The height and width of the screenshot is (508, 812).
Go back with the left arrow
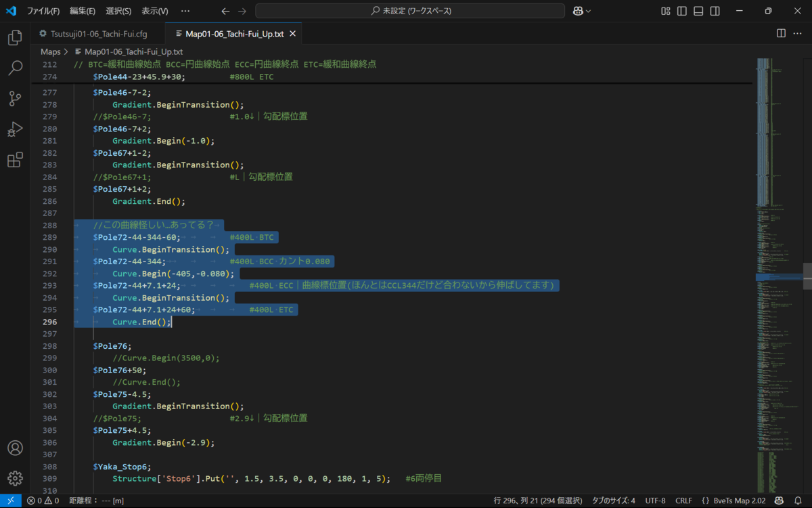(225, 11)
